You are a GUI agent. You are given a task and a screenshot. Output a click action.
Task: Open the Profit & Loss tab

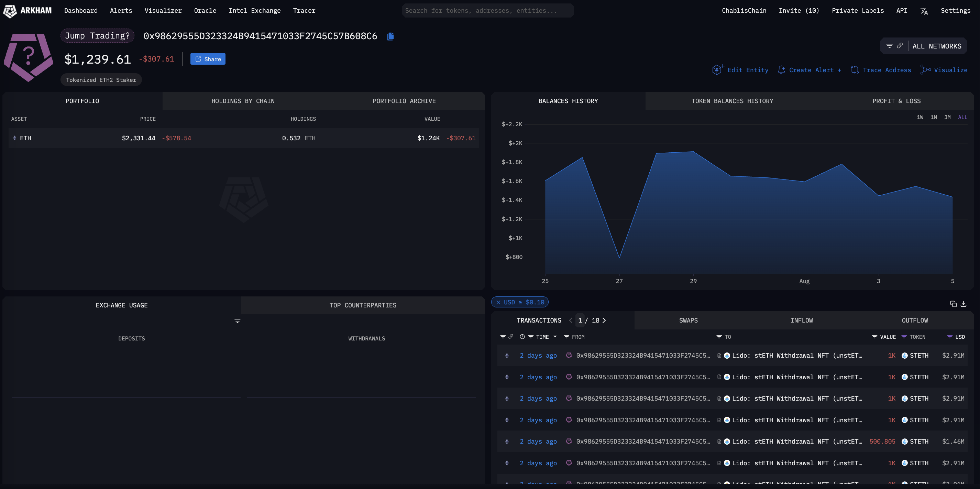[x=896, y=101]
